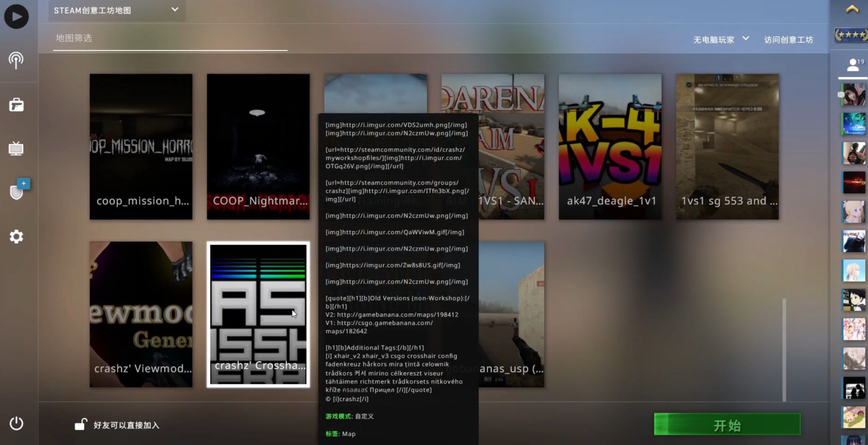
Task: Select the crashz' Crossha... map card
Action: click(258, 314)
